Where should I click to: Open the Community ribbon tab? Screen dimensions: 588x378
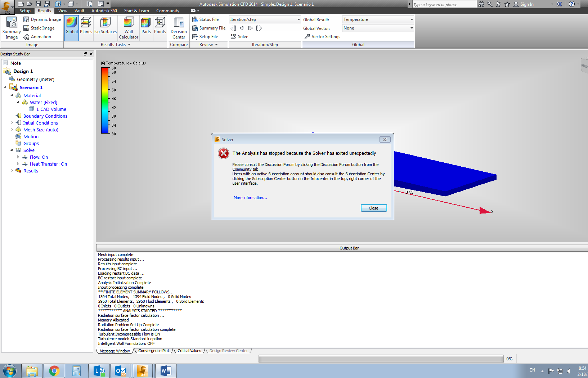pos(168,11)
